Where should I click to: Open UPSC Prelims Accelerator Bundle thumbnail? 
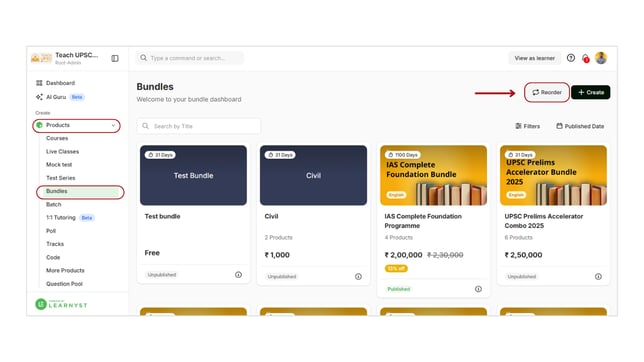553,175
